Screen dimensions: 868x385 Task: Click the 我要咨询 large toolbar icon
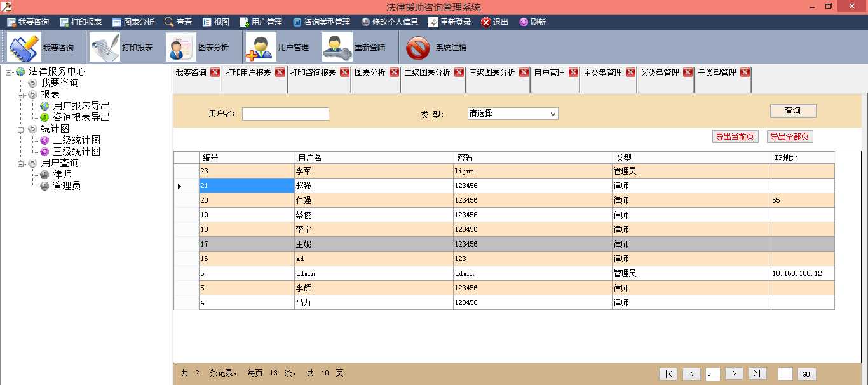(x=25, y=47)
